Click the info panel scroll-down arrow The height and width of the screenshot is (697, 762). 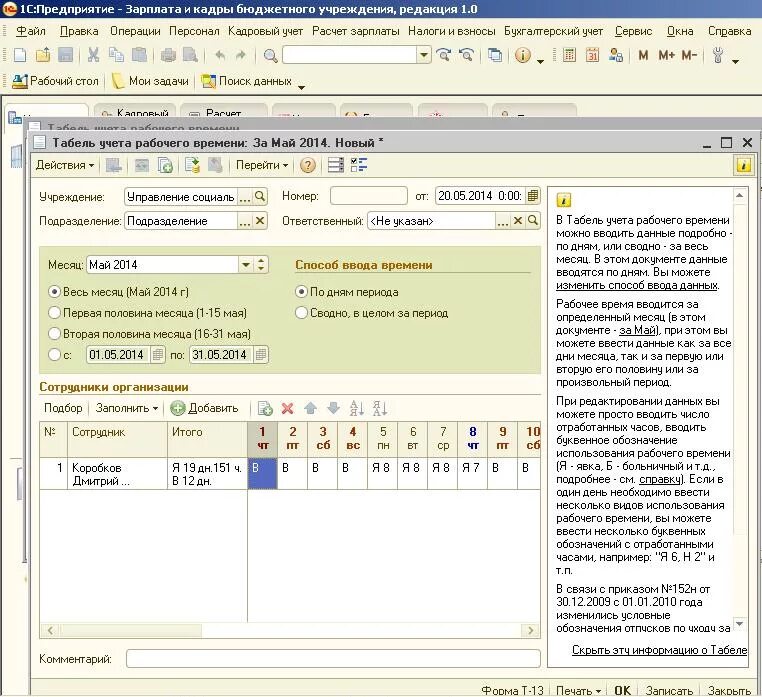[739, 624]
